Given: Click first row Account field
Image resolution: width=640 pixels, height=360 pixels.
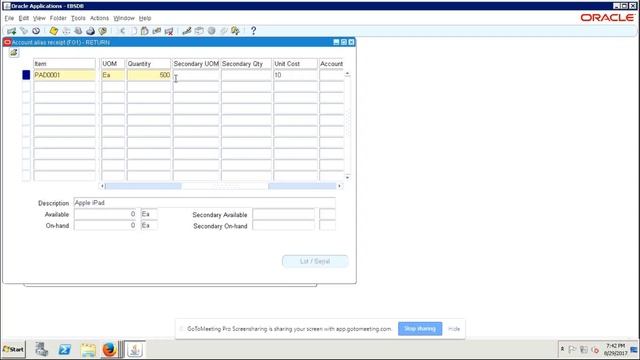Looking at the screenshot, I should [x=331, y=75].
